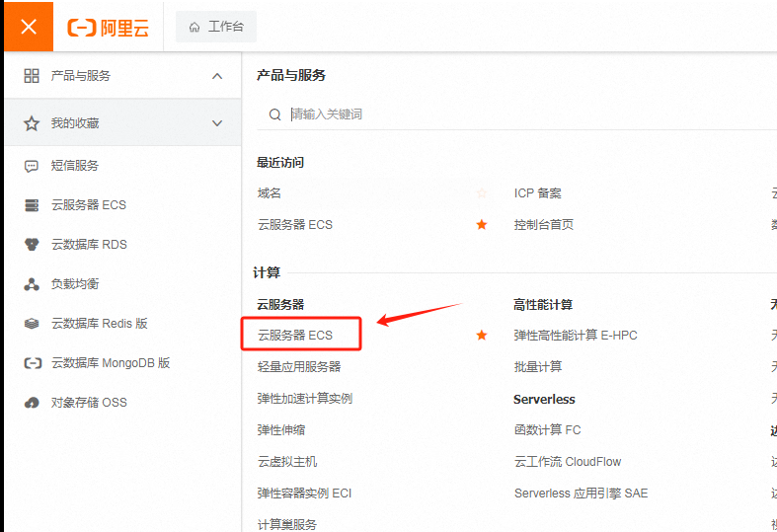Click the search magnifier icon
The width and height of the screenshot is (777, 532).
click(x=275, y=114)
